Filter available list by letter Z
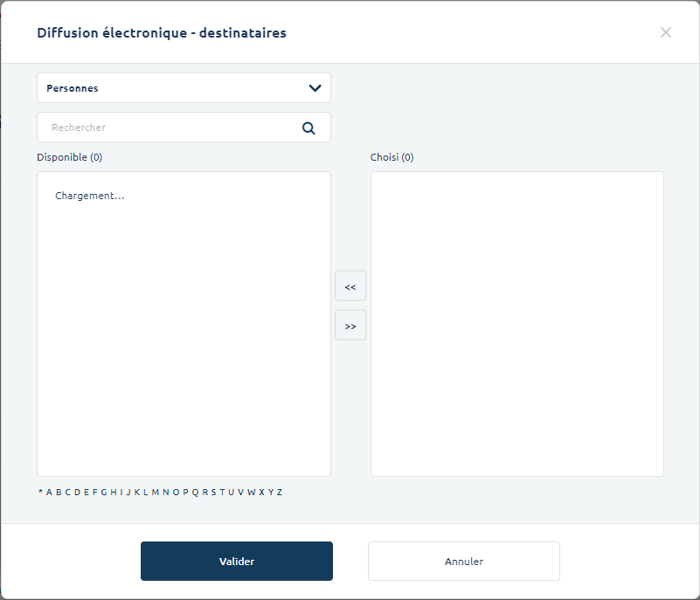The width and height of the screenshot is (700, 600). pyautogui.click(x=280, y=493)
